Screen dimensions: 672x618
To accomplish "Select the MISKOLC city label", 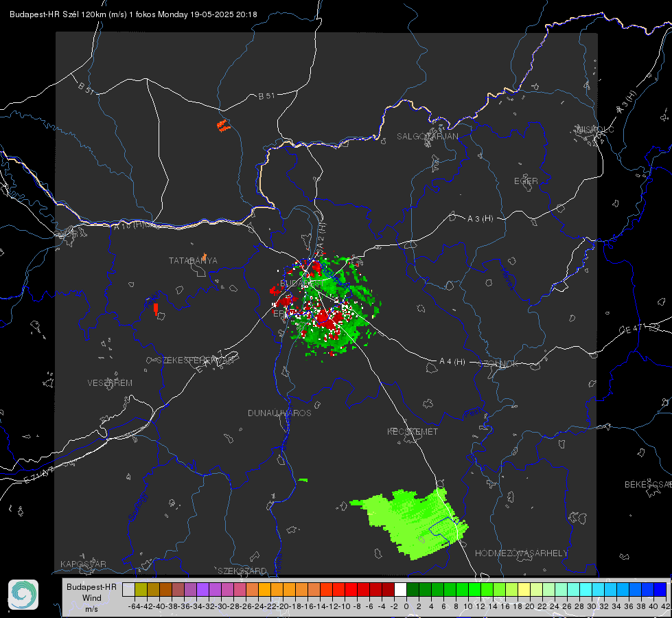I will pos(595,129).
